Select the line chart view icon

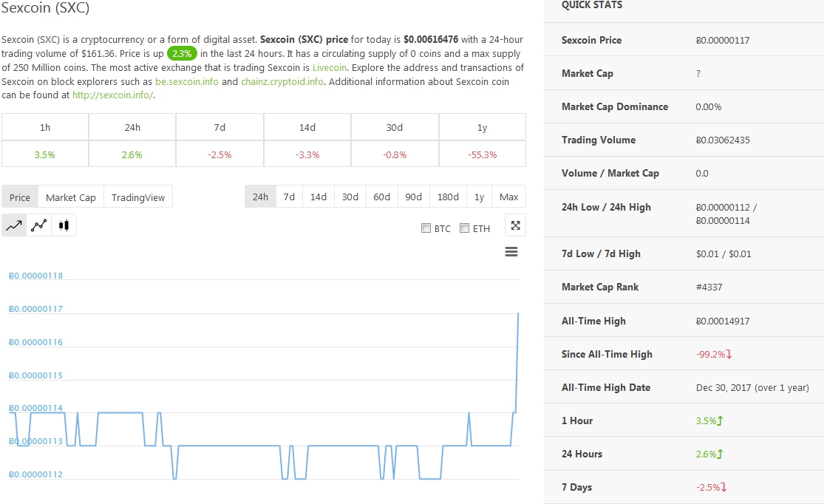[14, 225]
